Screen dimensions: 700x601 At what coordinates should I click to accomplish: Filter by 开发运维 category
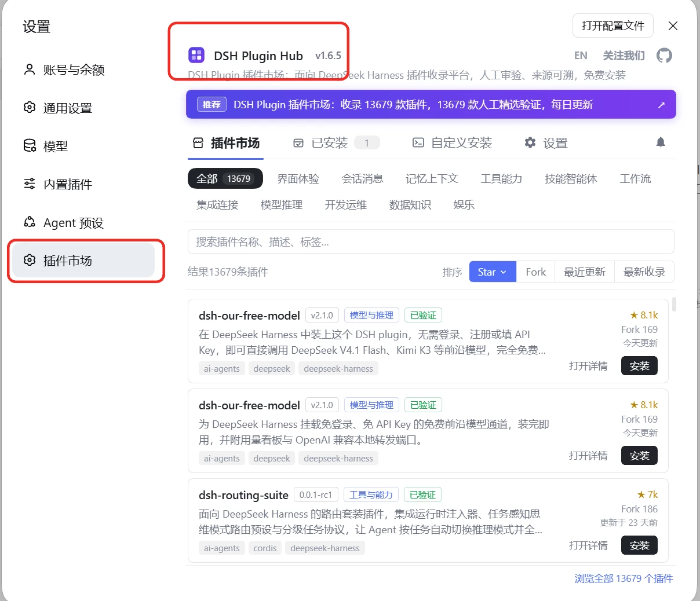click(346, 205)
